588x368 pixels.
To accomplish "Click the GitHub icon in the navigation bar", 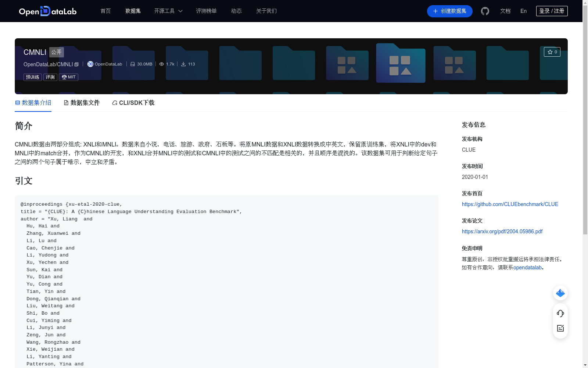I will (485, 11).
